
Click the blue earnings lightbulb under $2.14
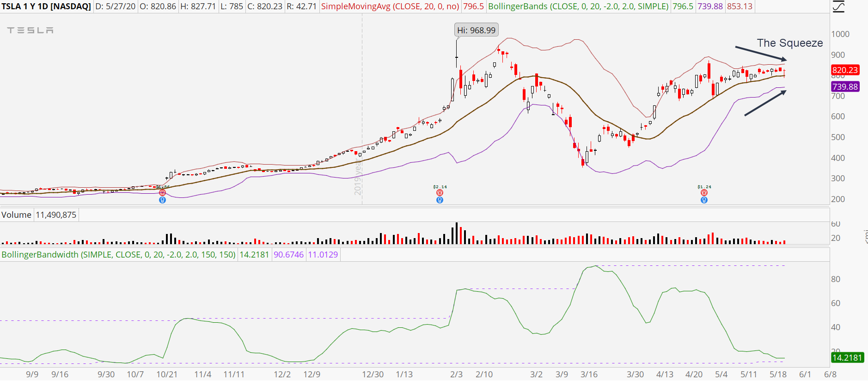(440, 200)
